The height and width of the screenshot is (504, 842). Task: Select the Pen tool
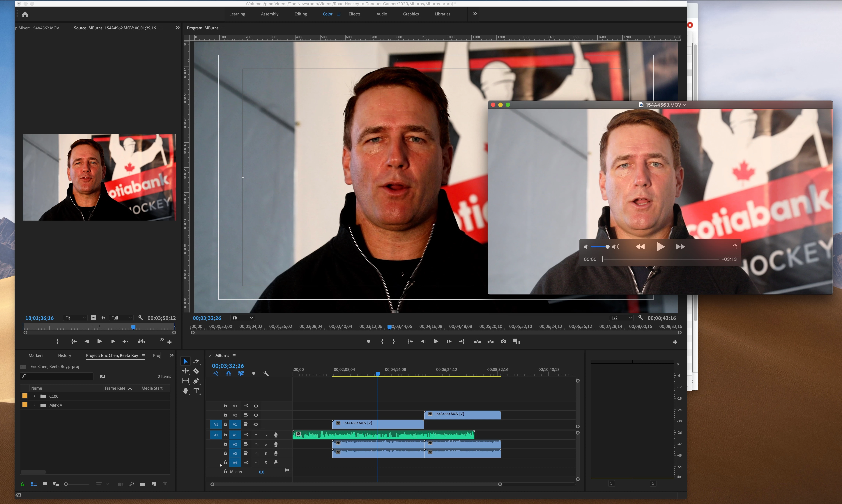(196, 381)
